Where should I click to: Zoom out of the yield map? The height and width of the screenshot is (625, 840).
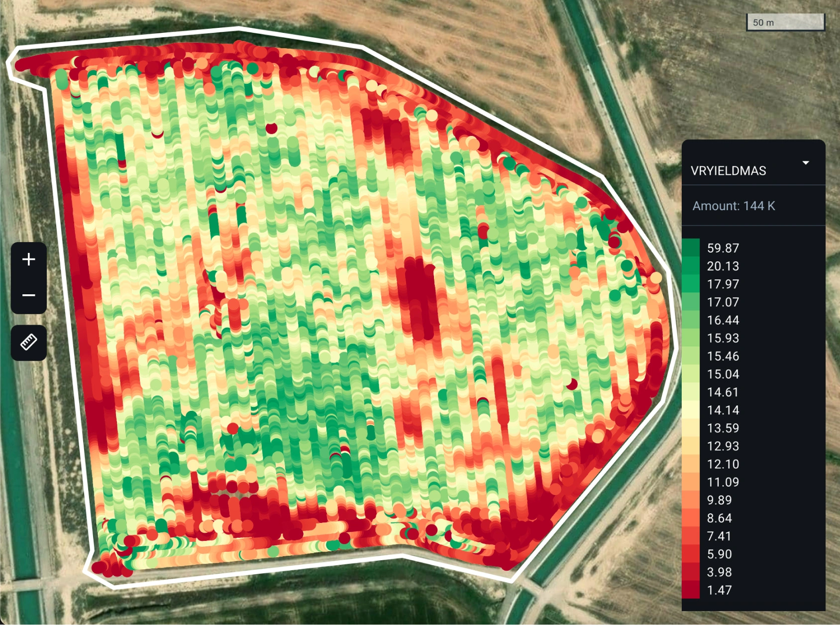29,295
